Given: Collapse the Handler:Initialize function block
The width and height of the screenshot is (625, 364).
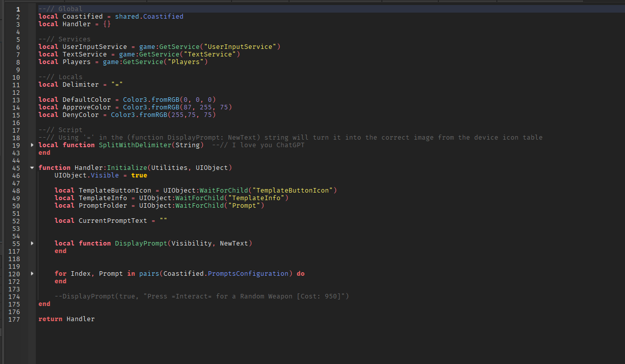Looking at the screenshot, I should click(32, 168).
